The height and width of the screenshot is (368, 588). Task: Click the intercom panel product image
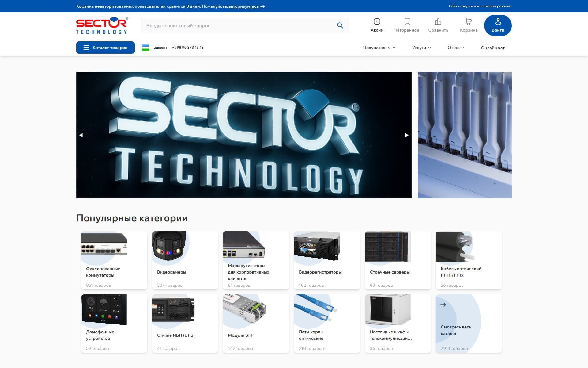(104, 309)
